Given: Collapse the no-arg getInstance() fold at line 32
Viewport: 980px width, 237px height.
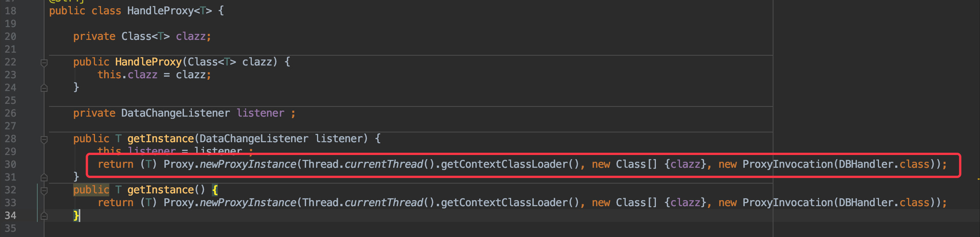Looking at the screenshot, I should coord(44,190).
